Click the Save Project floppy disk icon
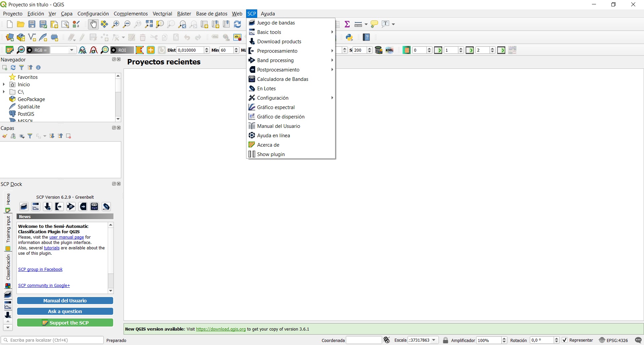This screenshot has width=644, height=345. tap(32, 24)
